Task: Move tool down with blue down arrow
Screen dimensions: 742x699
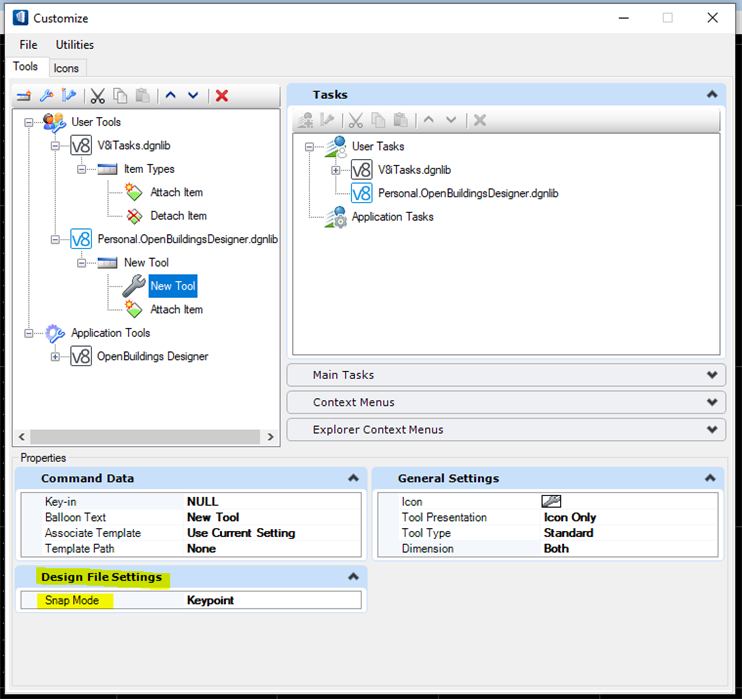Action: point(193,96)
